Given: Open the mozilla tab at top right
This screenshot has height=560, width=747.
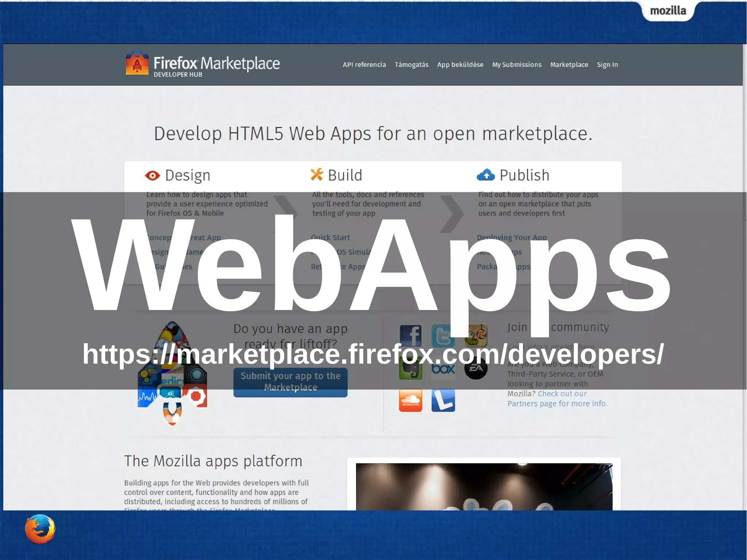Looking at the screenshot, I should (668, 11).
